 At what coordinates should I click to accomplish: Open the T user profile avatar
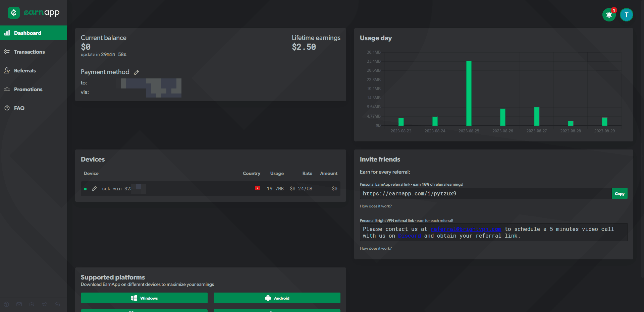(x=626, y=15)
